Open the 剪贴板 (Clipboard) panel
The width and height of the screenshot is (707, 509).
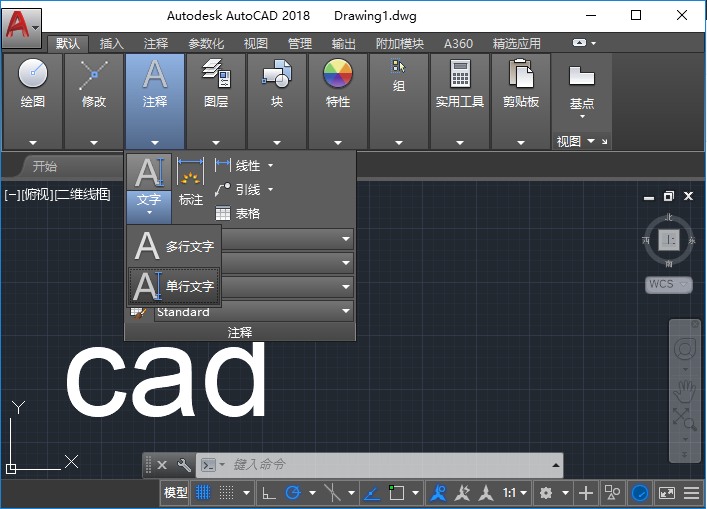point(521,101)
